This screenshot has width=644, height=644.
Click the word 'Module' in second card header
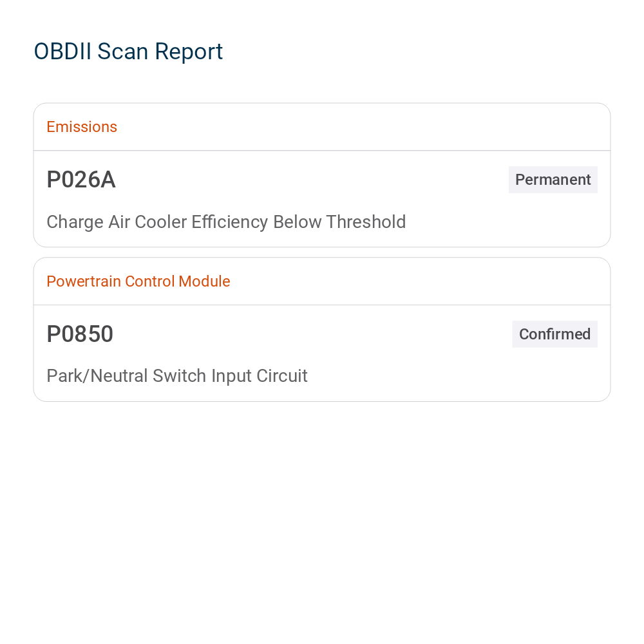(x=205, y=281)
